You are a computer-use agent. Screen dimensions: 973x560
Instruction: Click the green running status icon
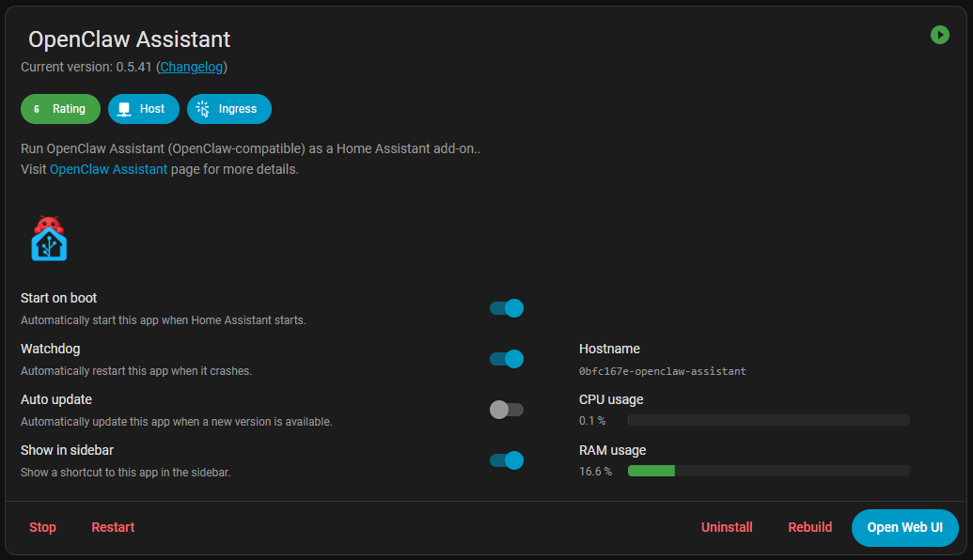[939, 35]
